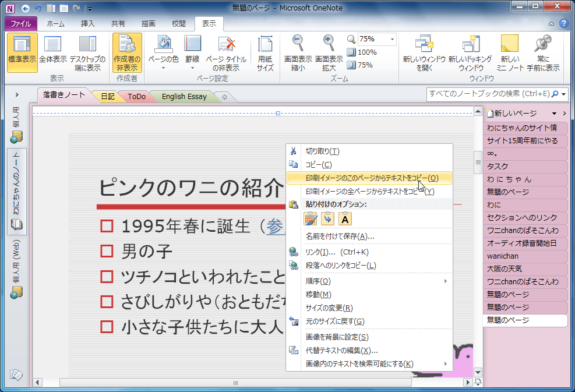The height and width of the screenshot is (392, 575).
Task: Hide the page title (ページタイトルの非表示)
Action: coord(226,52)
